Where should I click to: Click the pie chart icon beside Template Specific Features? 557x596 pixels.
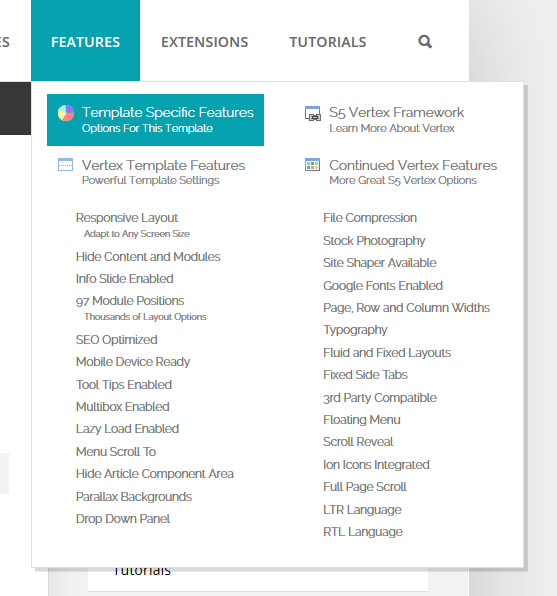point(66,113)
